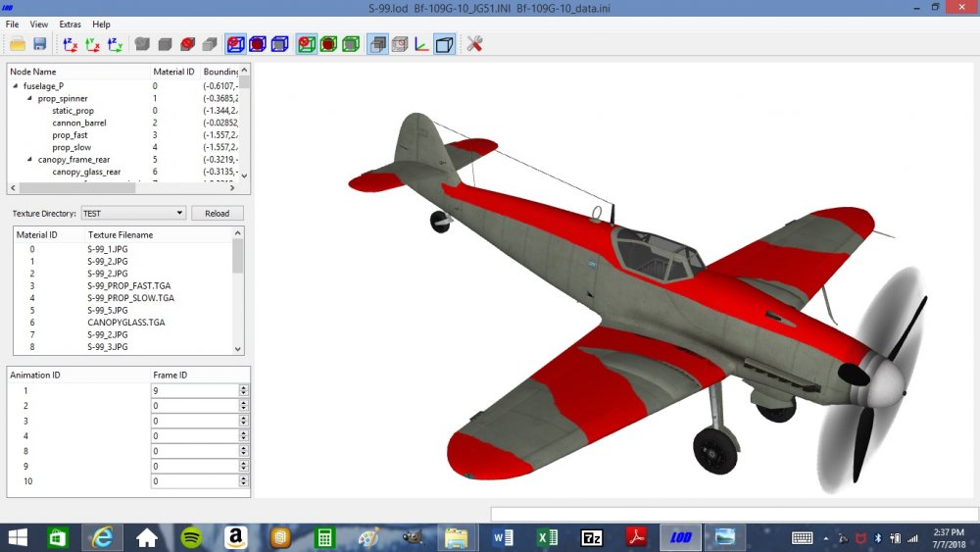
Task: Switch to the YX axis view
Action: (x=92, y=44)
